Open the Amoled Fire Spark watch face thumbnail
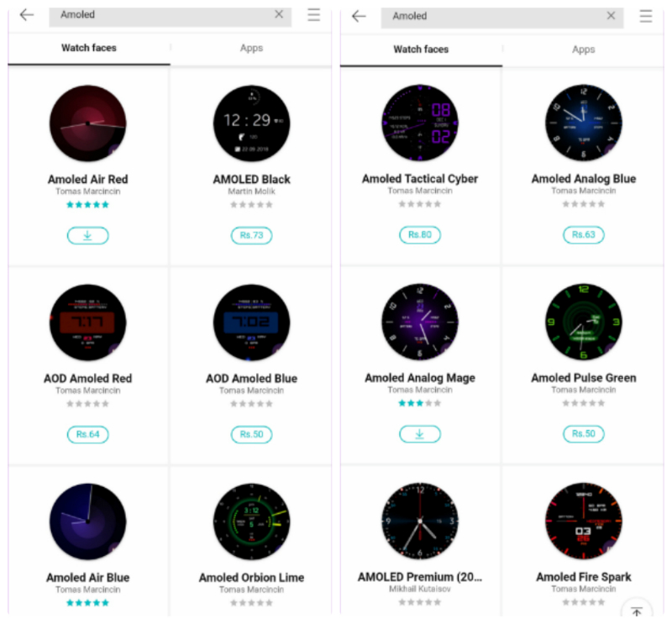The width and height of the screenshot is (672, 624). point(583,521)
